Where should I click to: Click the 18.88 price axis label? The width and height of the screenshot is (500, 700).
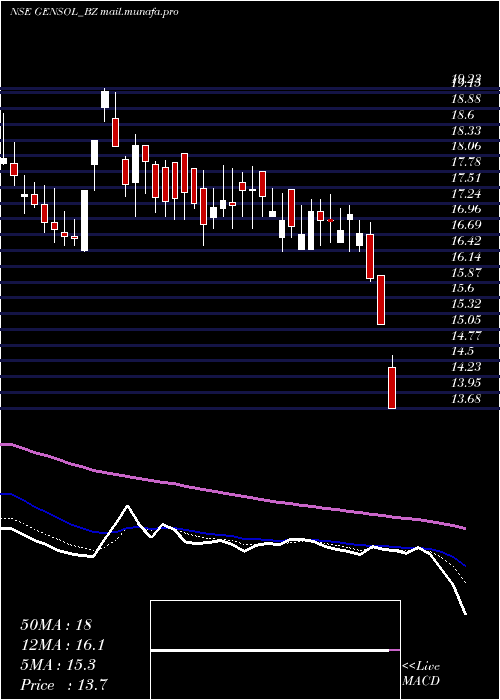(466, 99)
